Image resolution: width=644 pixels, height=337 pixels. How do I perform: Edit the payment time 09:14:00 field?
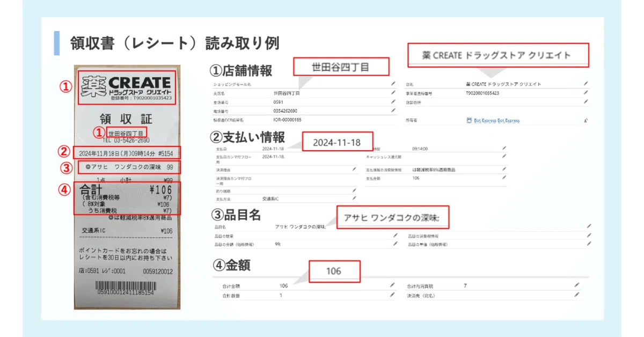pyautogui.click(x=503, y=148)
